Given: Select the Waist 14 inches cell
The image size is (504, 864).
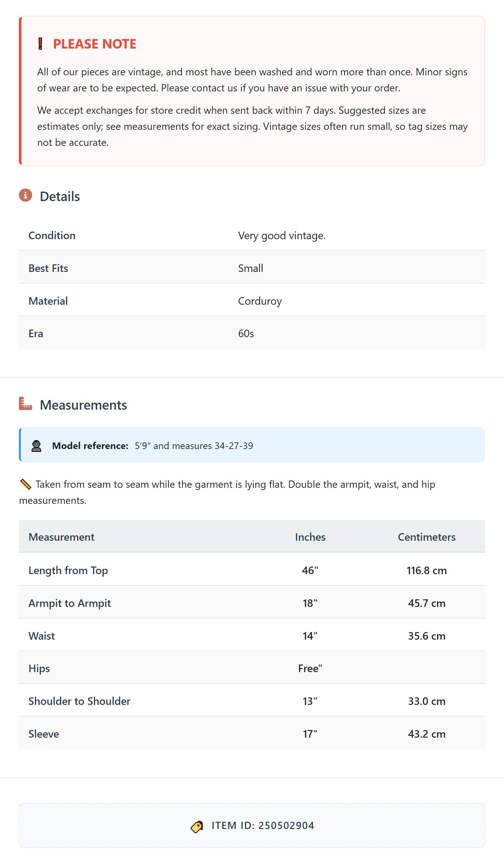Looking at the screenshot, I should [x=310, y=636].
